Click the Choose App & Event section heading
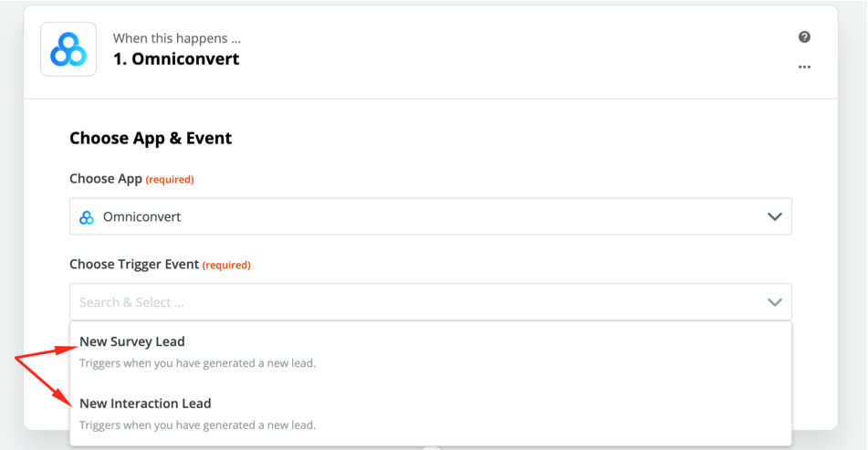This screenshot has height=450, width=868. (x=151, y=139)
